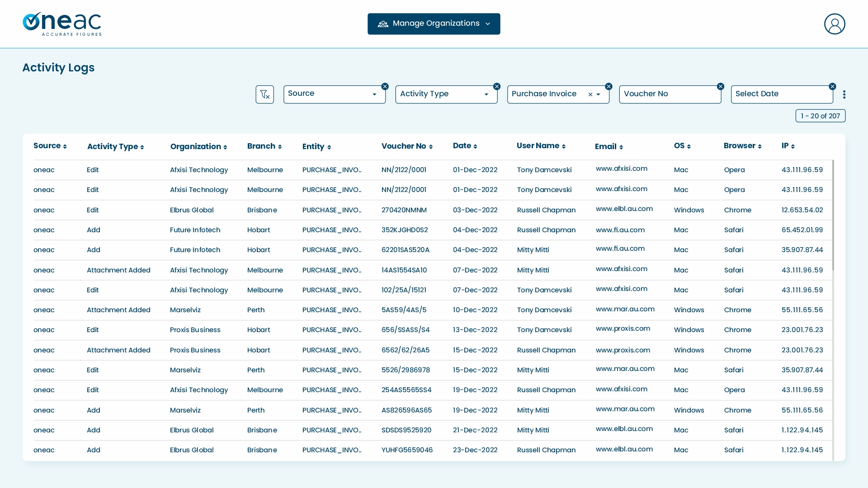This screenshot has height=488, width=868.
Task: Click the oneac logo
Action: click(62, 23)
